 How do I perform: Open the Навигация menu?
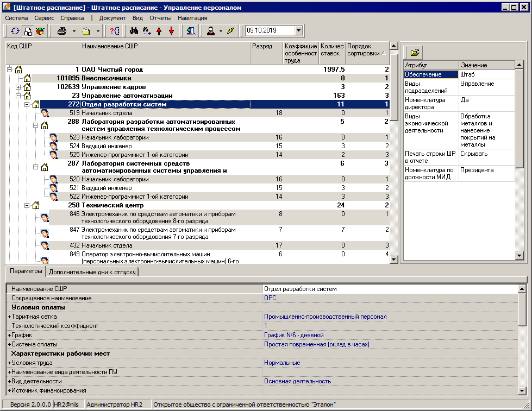coord(192,18)
